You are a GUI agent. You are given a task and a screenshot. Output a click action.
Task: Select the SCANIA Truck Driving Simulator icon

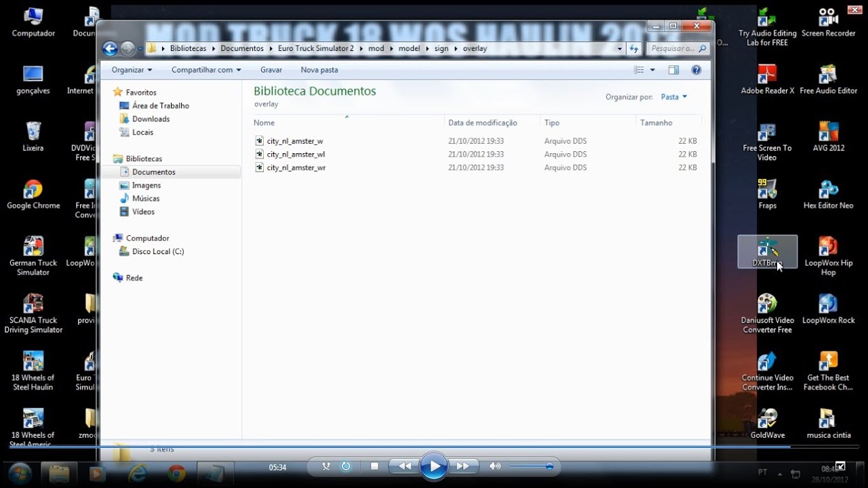pyautogui.click(x=33, y=313)
